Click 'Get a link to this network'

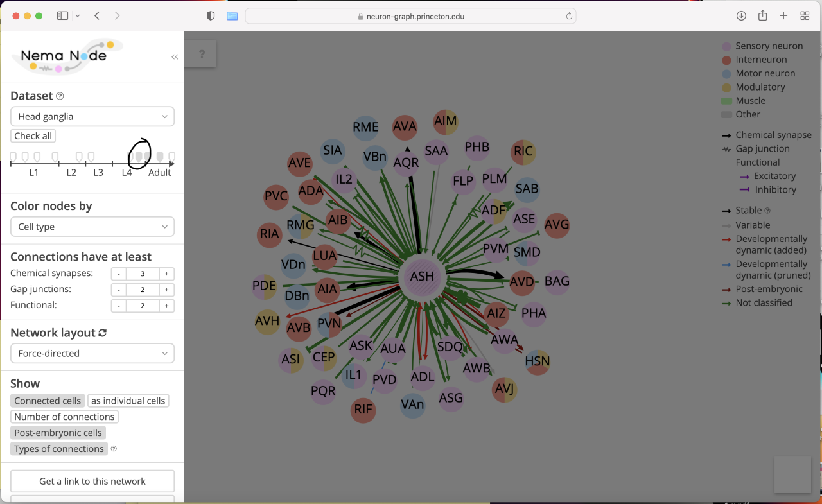click(x=92, y=481)
